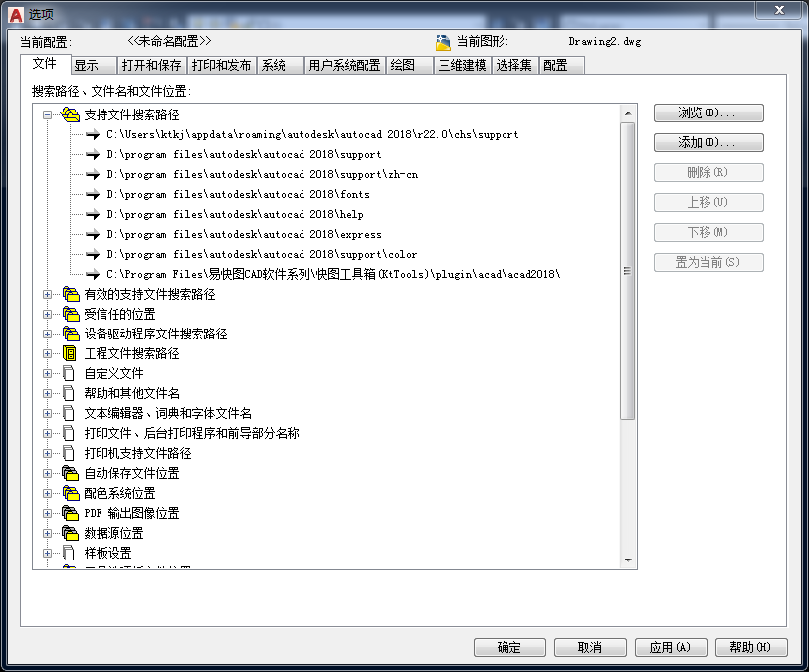Click the 当前图形 drawing icon
This screenshot has width=809, height=672.
coord(443,42)
